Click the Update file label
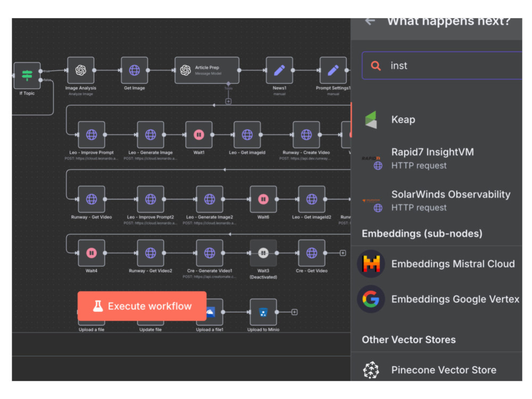532x399 pixels. [151, 330]
